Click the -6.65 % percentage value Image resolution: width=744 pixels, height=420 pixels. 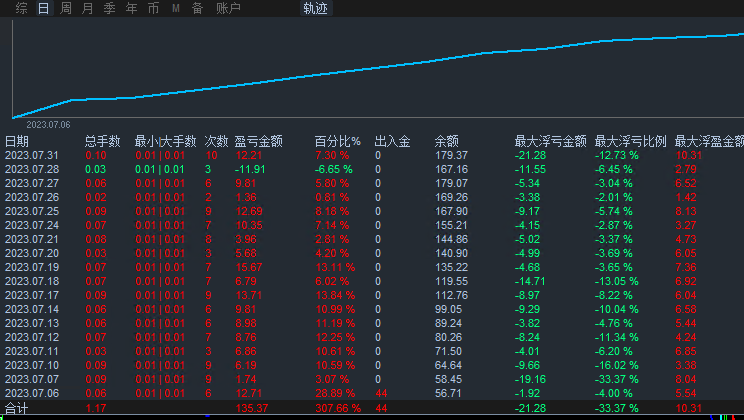(334, 169)
